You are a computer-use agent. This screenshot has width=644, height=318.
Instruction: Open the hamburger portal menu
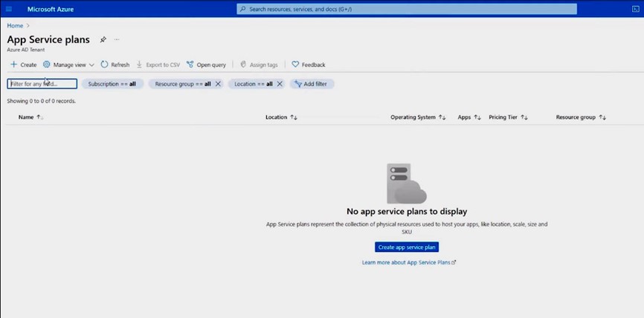coord(9,9)
